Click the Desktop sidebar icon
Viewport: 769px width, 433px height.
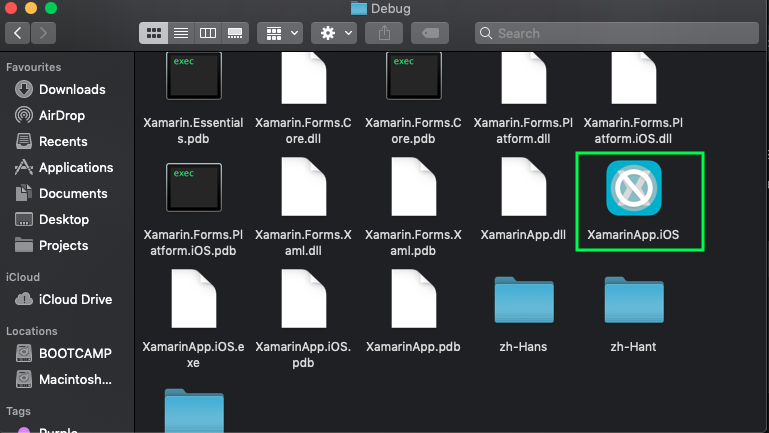pos(24,219)
